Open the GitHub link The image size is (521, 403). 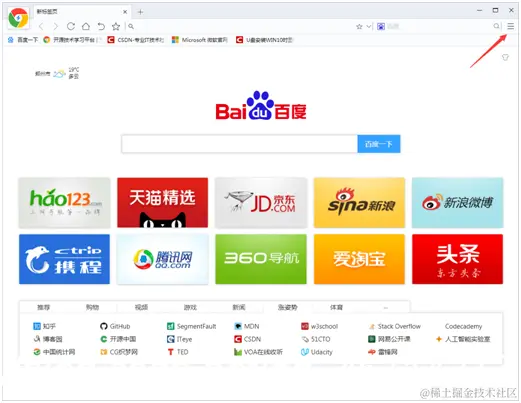115,326
